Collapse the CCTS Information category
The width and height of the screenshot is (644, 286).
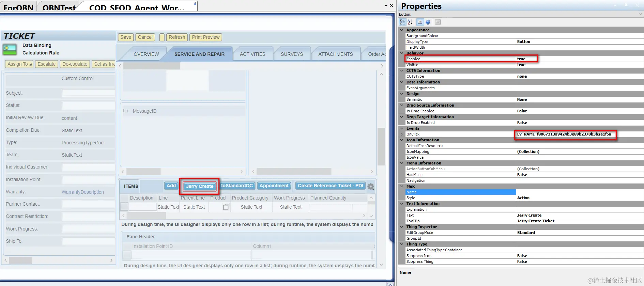point(401,70)
